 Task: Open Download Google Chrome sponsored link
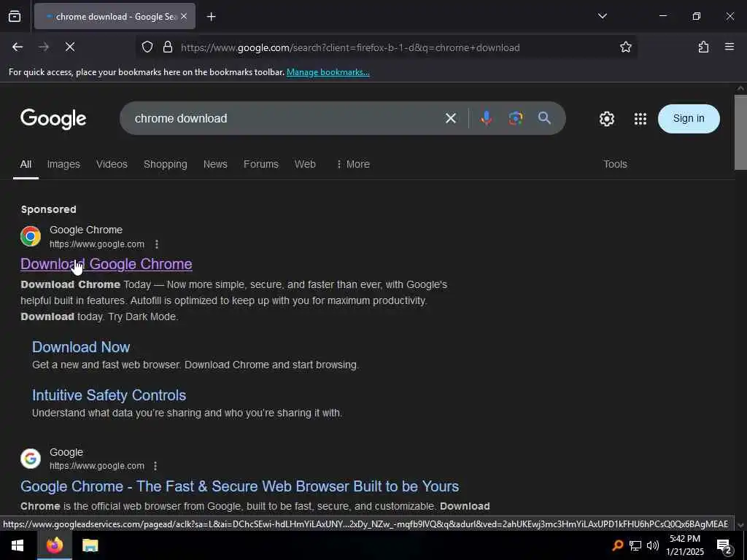[107, 264]
